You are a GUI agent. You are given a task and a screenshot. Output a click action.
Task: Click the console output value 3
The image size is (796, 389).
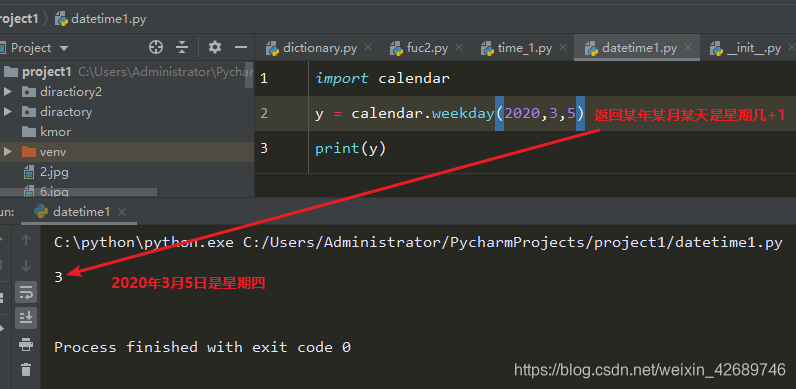tap(59, 277)
